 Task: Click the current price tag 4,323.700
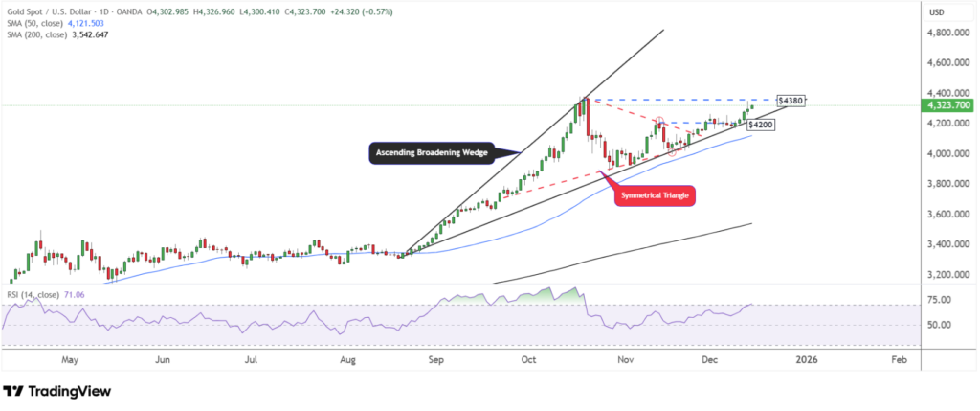[x=947, y=105]
